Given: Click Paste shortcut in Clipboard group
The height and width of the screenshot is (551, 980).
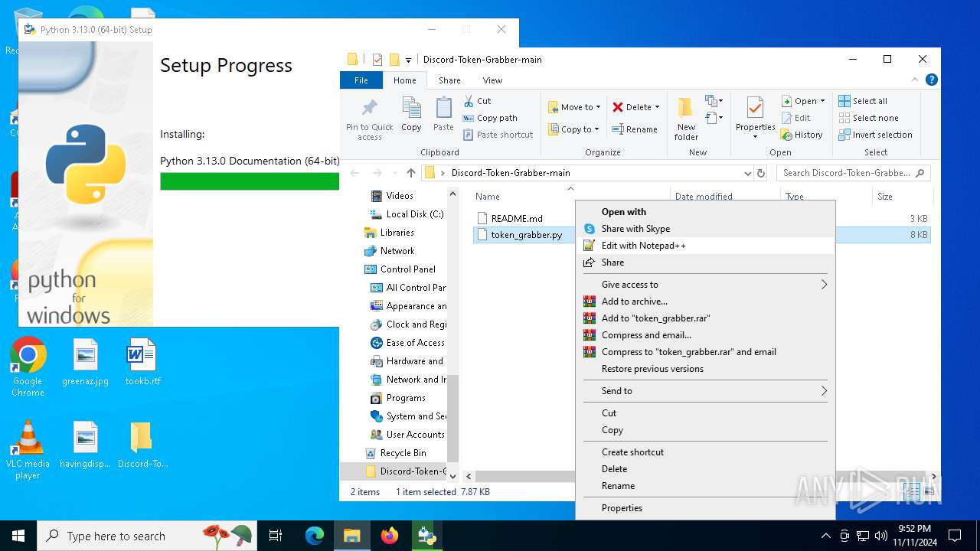Looking at the screenshot, I should 498,135.
